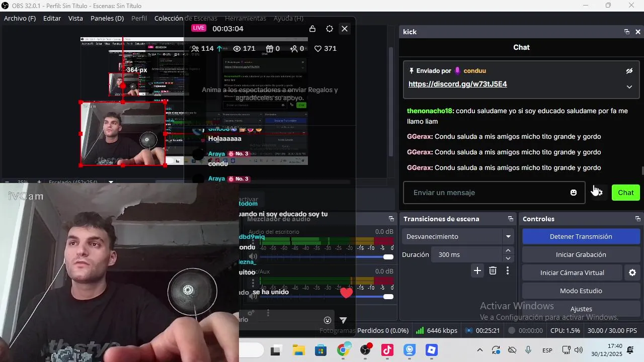Open the preview scale dropdown Escalado
The width and height of the screenshot is (644, 362).
[x=111, y=182]
